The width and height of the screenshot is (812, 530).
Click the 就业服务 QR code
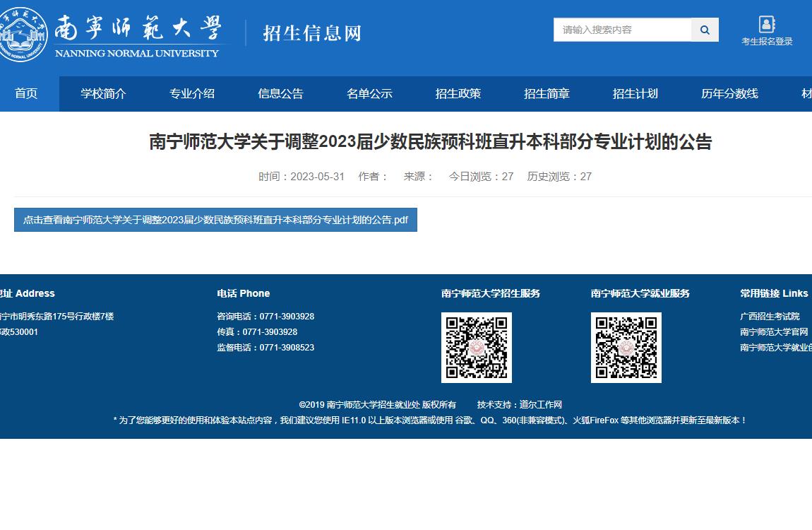point(626,348)
